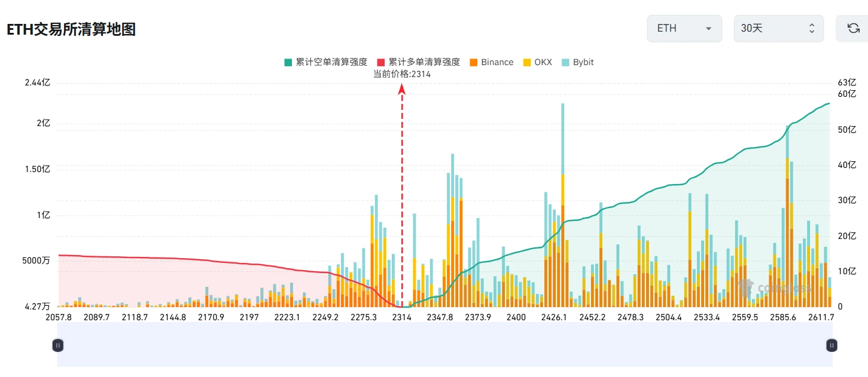This screenshot has width=868, height=377.
Task: Toggle the Binance series in legend
Action: [x=491, y=62]
